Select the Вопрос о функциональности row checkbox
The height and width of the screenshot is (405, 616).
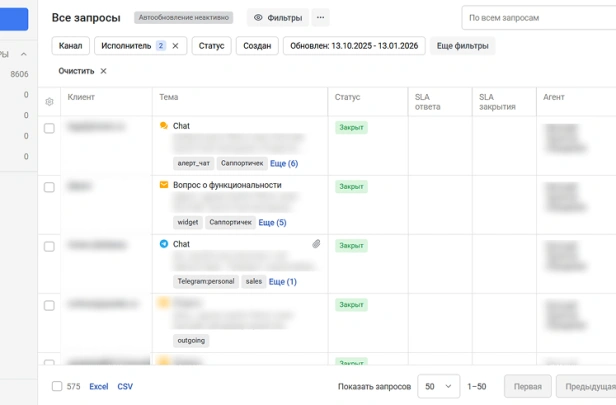pos(49,187)
